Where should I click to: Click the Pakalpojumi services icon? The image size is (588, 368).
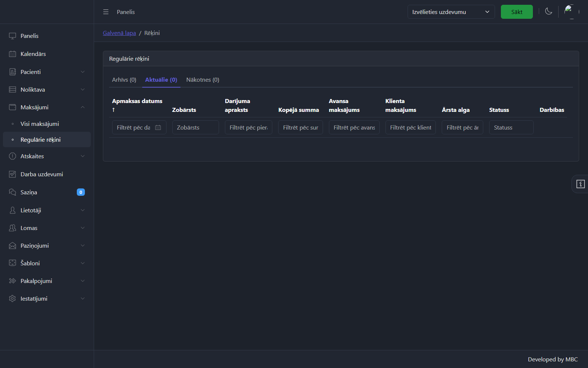(x=12, y=281)
